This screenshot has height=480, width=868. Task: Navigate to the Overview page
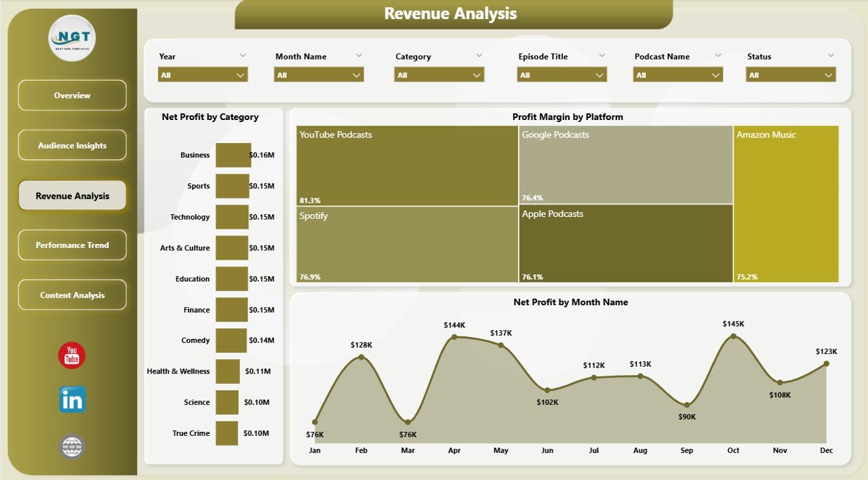pyautogui.click(x=72, y=95)
